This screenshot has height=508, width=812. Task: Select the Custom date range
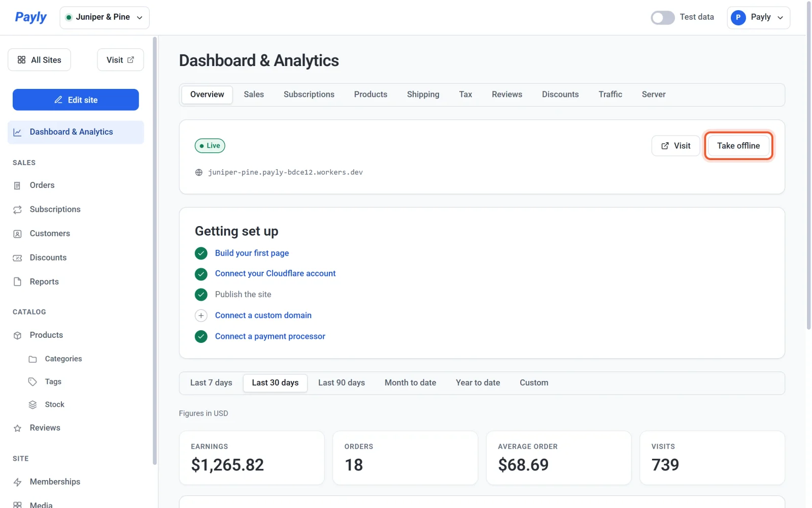(x=534, y=383)
